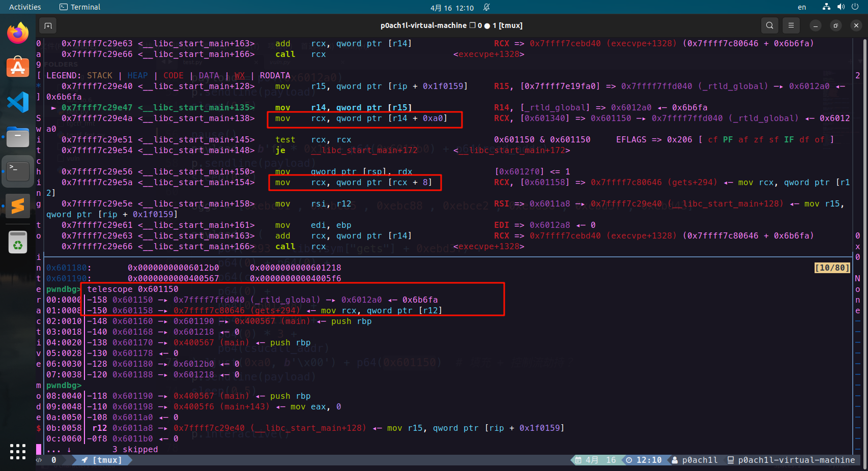Launch Ubuntu Software from the dock
The image size is (868, 471).
18,68
